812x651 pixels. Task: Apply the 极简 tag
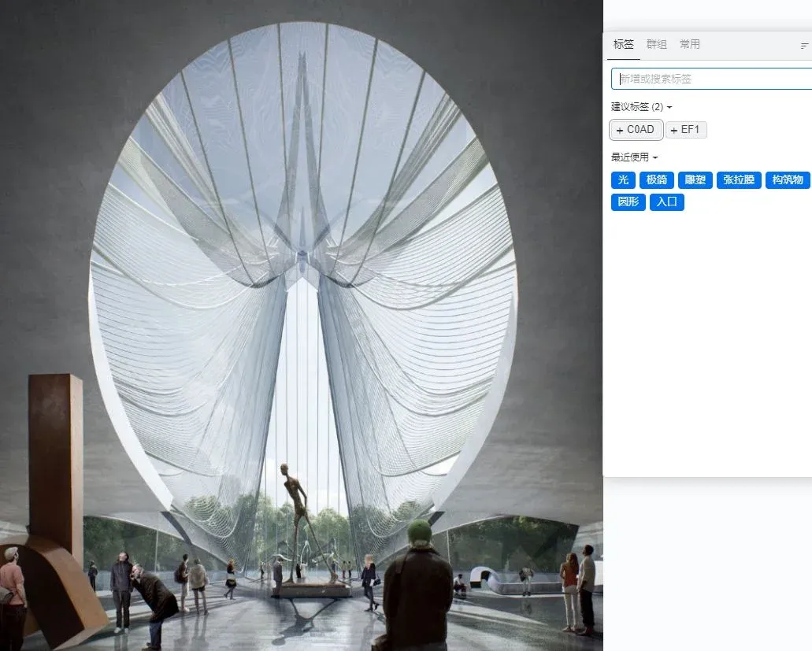(657, 180)
